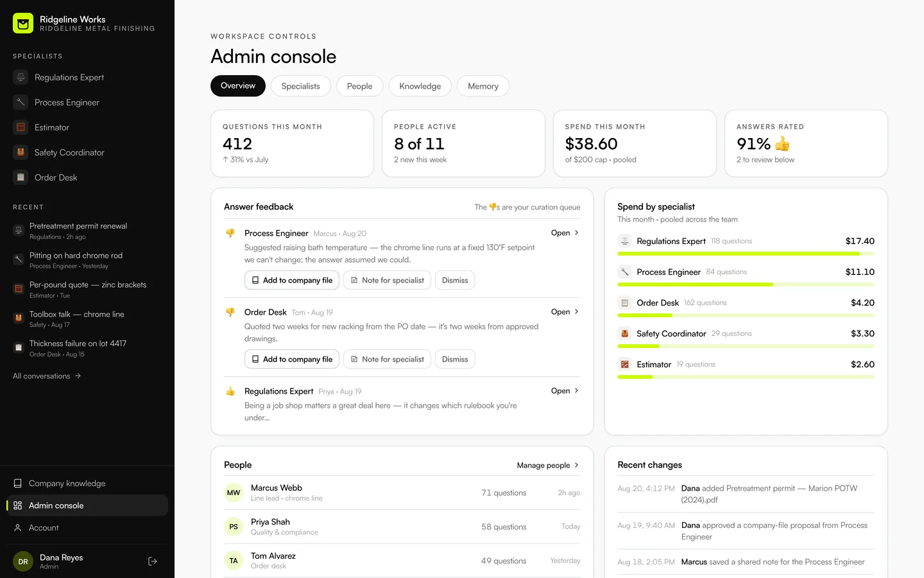The height and width of the screenshot is (578, 924).
Task: Switch to the People tab
Action: coord(359,86)
